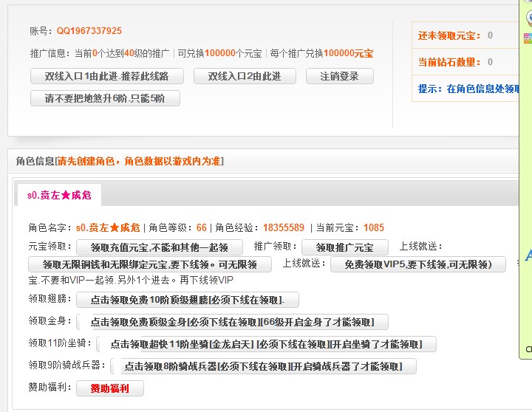Click the 40级的推广 promotion info text
The image size is (532, 412).
146,53
